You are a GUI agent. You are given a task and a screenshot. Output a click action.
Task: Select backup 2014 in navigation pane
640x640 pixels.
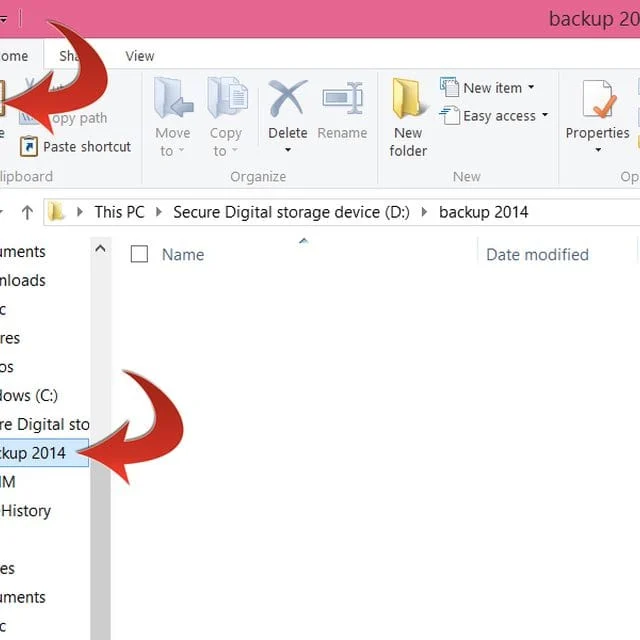44,453
